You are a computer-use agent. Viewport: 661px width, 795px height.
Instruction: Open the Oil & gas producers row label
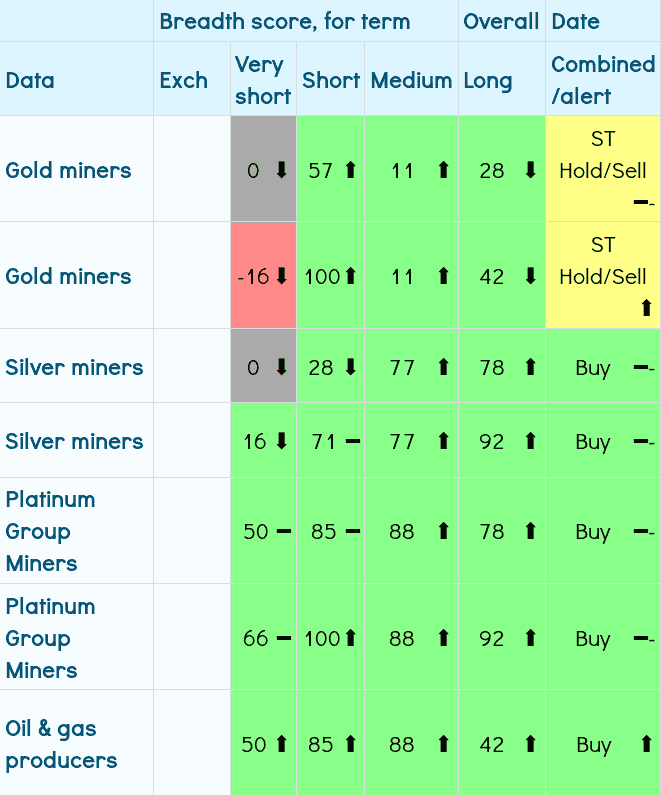62,744
